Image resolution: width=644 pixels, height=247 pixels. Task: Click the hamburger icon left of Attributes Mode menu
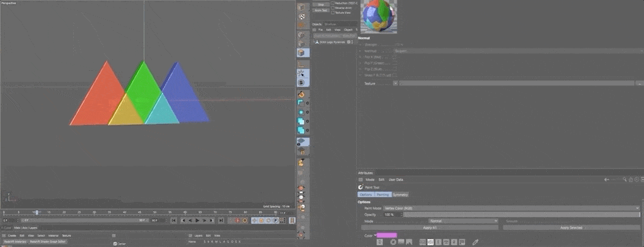click(x=360, y=179)
